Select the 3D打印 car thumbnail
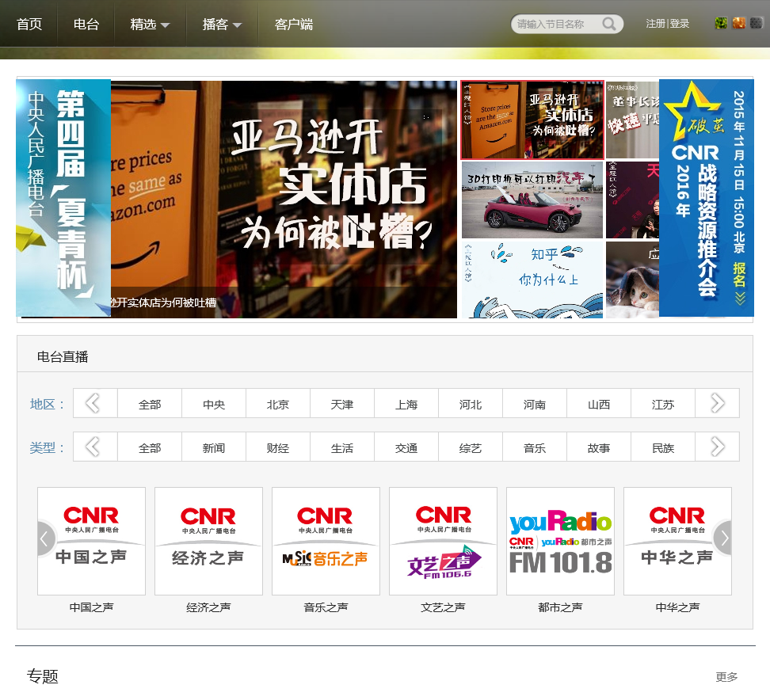770x700 pixels. 532,200
